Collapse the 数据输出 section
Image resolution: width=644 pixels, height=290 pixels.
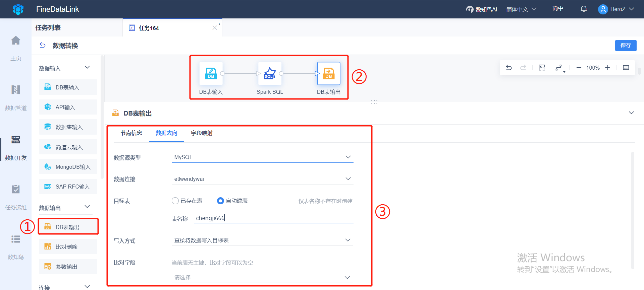coord(87,207)
